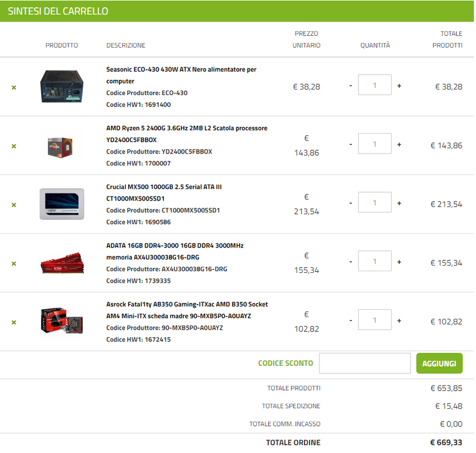Click the quantity field for Asrock motherboard
The image size is (476, 453).
(375, 319)
